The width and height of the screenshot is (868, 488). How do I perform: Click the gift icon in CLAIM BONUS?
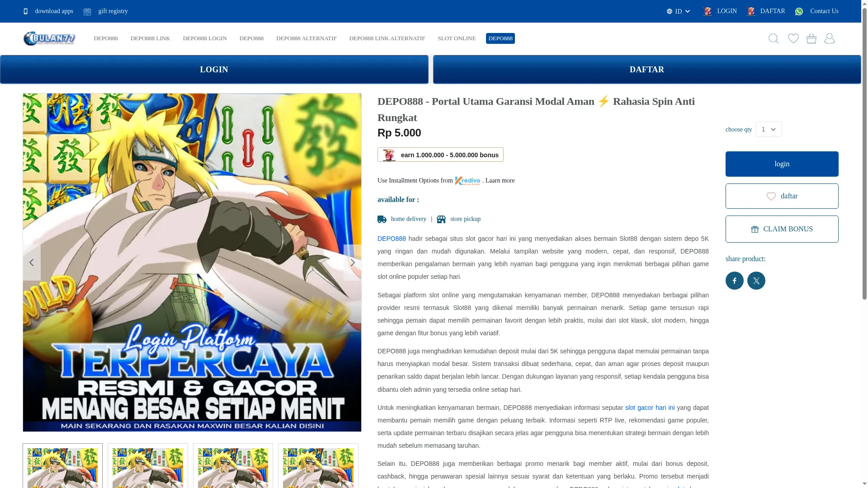[x=755, y=230]
